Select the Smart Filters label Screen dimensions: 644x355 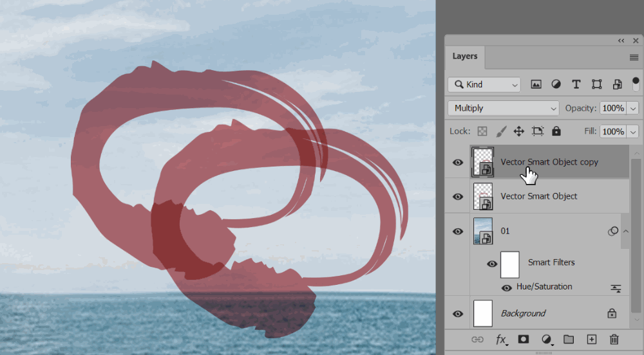point(551,262)
